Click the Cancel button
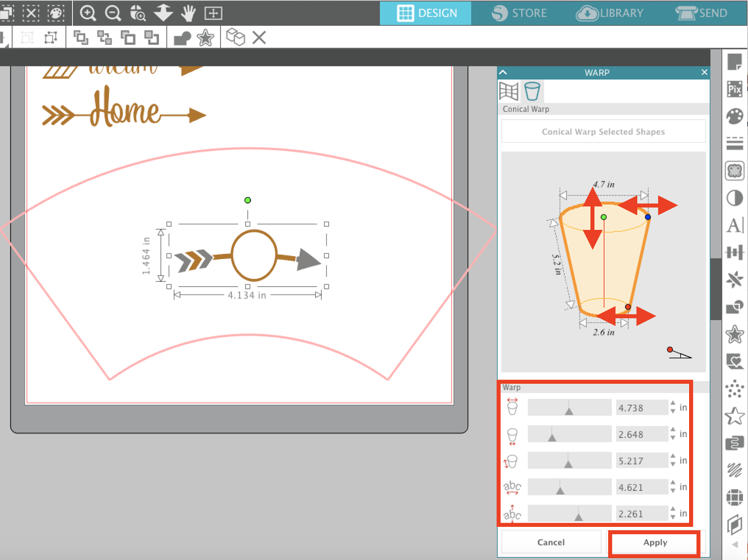 tap(551, 542)
